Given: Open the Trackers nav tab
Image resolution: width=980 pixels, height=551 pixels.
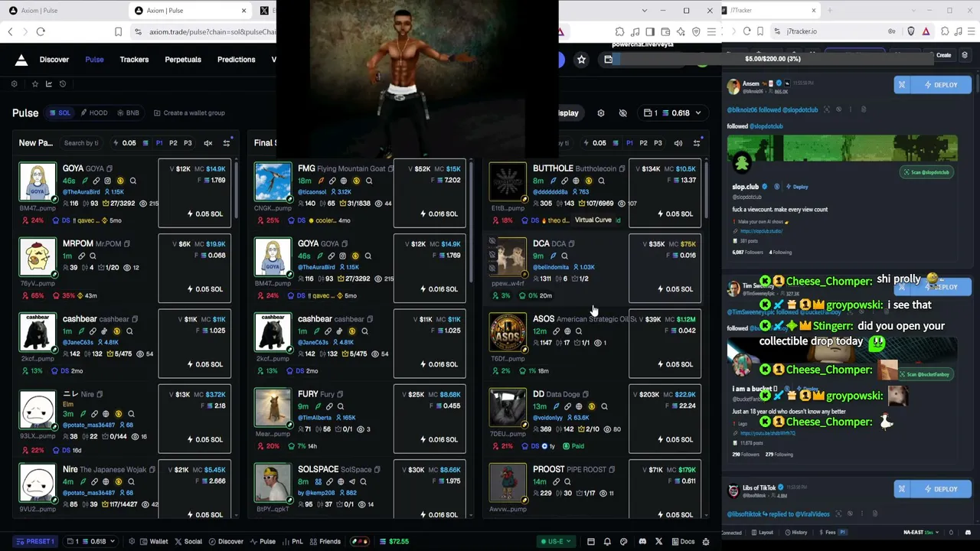Looking at the screenshot, I should click(x=134, y=60).
